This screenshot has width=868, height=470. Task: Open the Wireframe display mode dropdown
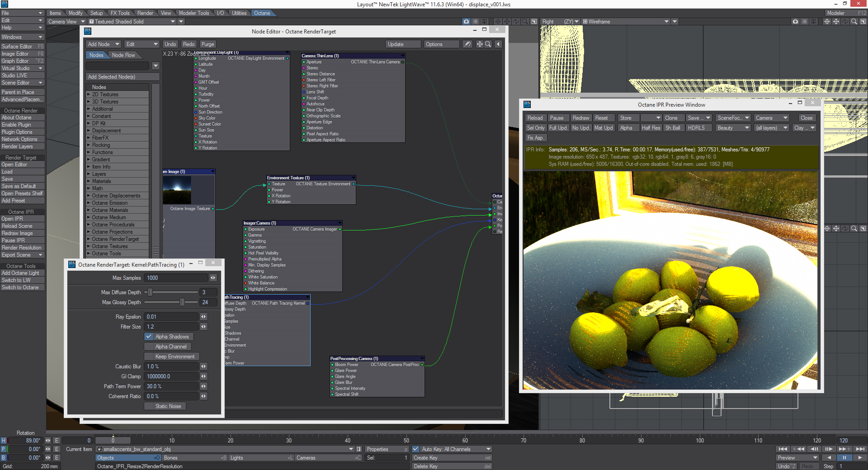click(x=626, y=22)
